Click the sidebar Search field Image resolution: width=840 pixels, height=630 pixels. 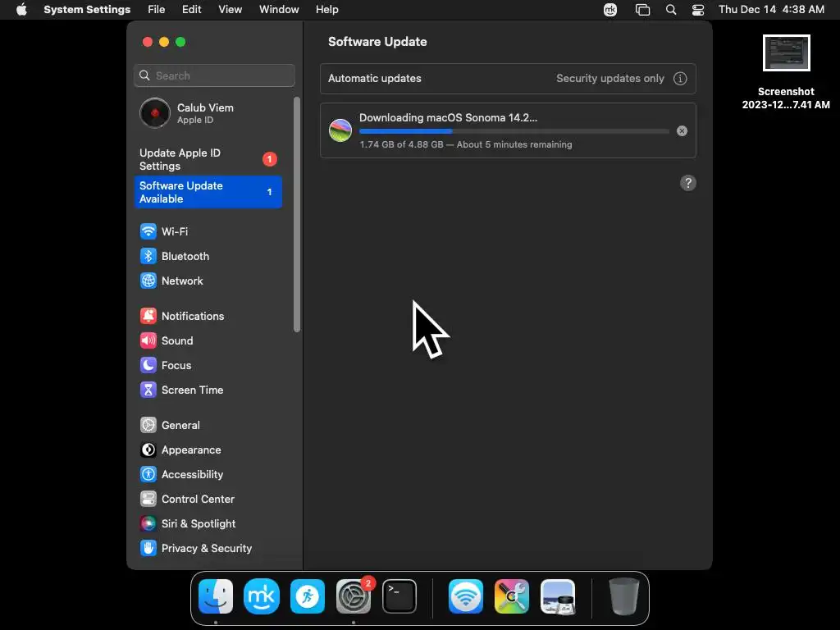[214, 75]
